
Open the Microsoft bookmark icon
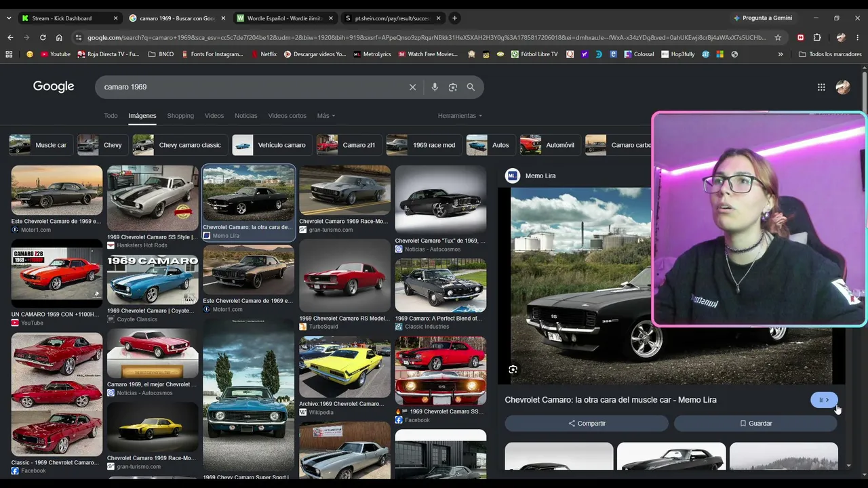point(719,54)
